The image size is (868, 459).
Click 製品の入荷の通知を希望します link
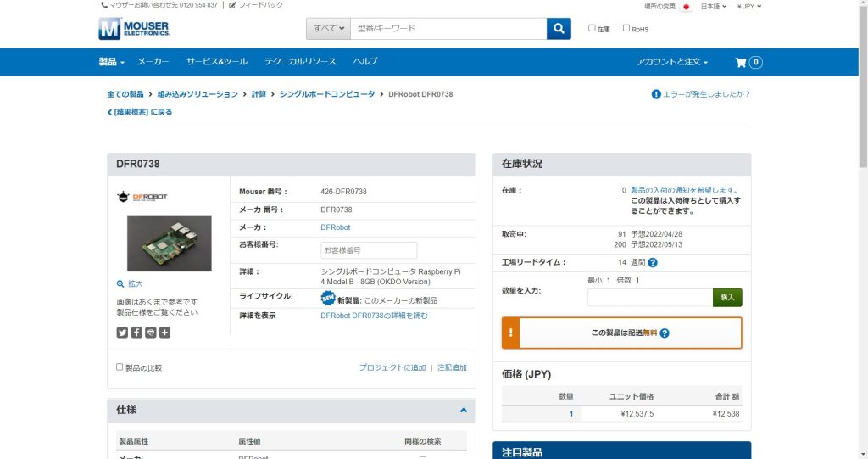pyautogui.click(x=684, y=190)
